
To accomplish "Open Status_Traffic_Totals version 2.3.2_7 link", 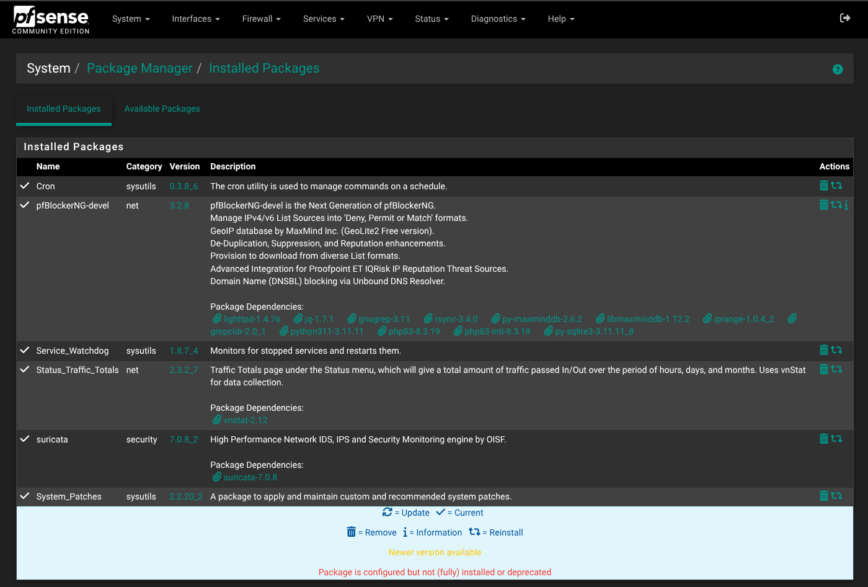I will [184, 370].
